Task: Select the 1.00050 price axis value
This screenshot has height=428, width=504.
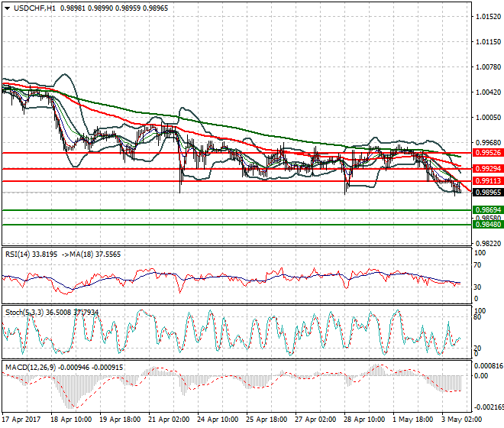Action: (x=488, y=118)
